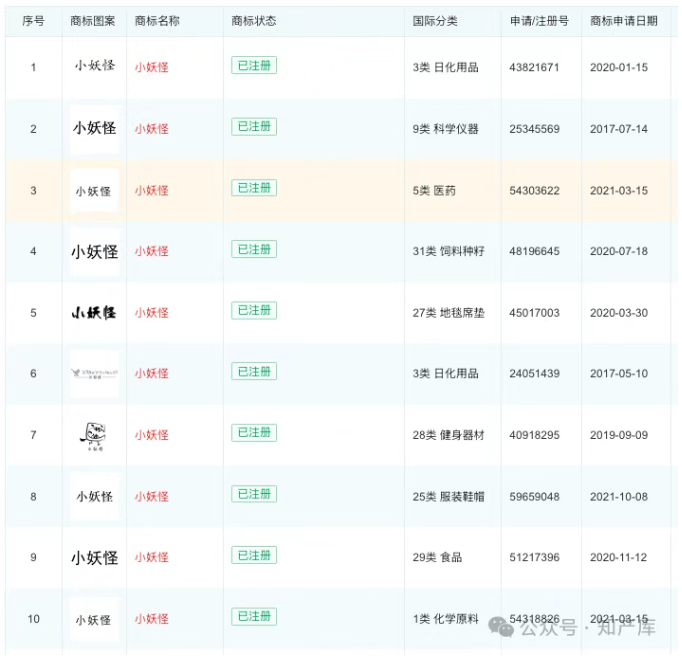Open the row 2 trademark image
682x668 pixels.
(x=94, y=128)
